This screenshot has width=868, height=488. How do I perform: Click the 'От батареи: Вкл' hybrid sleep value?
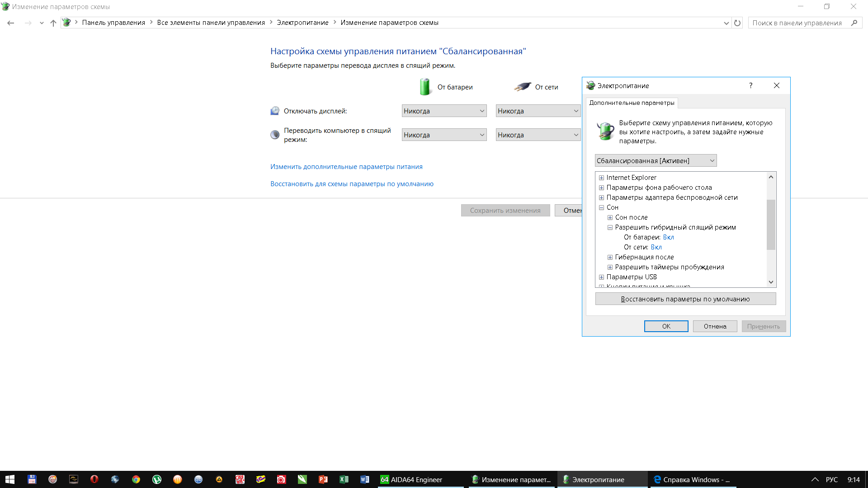668,237
